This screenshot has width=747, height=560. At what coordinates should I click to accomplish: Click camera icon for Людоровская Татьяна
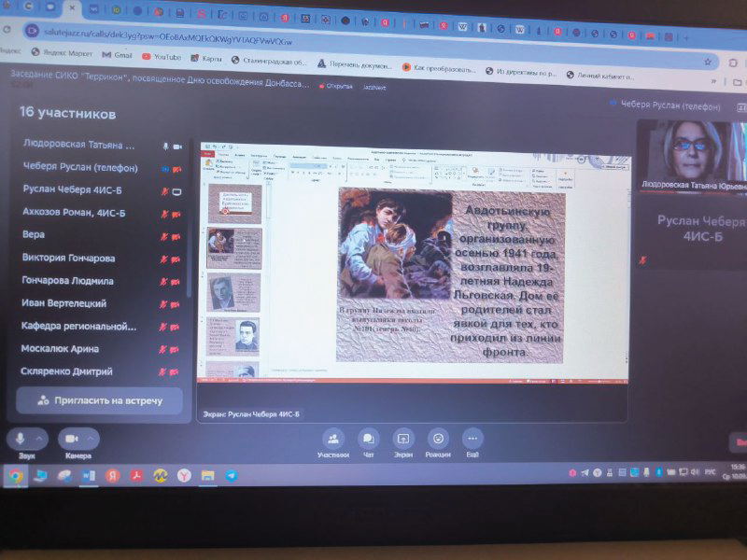[x=177, y=147]
